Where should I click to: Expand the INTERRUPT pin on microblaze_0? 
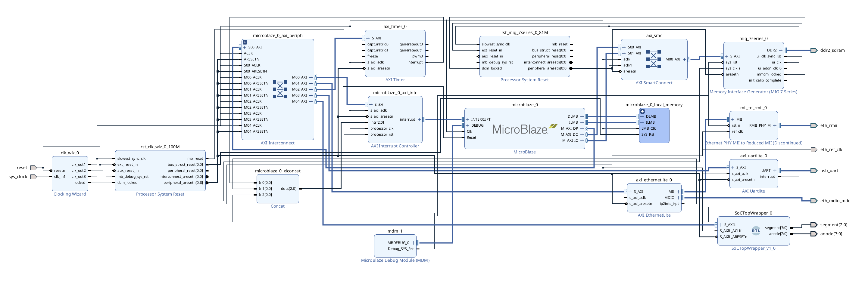[x=467, y=119]
